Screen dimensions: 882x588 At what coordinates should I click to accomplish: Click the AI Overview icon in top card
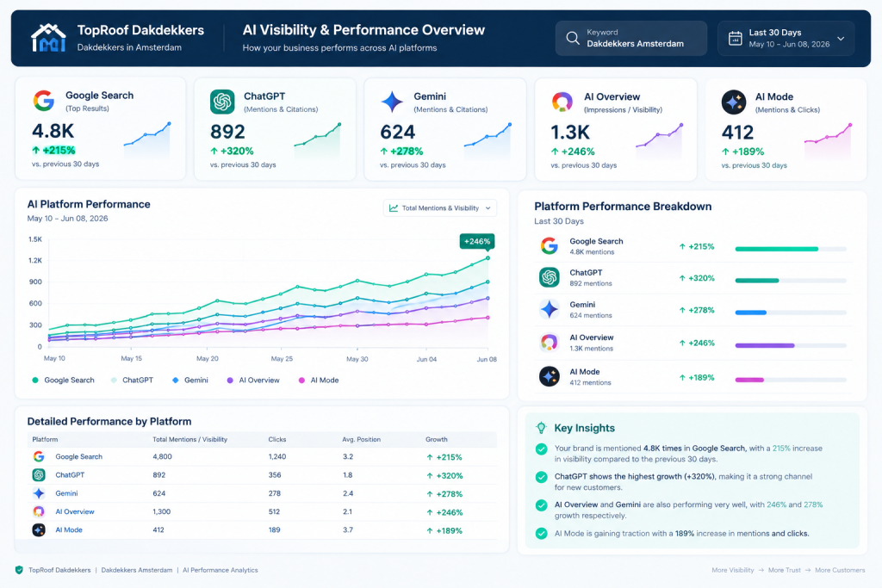(x=562, y=102)
